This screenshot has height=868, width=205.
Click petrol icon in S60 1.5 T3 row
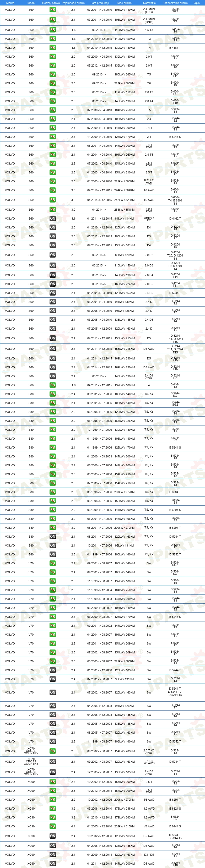click(x=53, y=30)
